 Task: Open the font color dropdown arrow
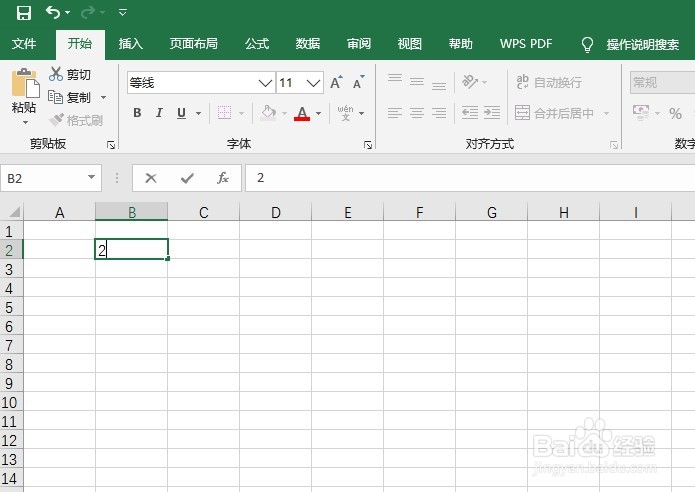click(x=319, y=113)
